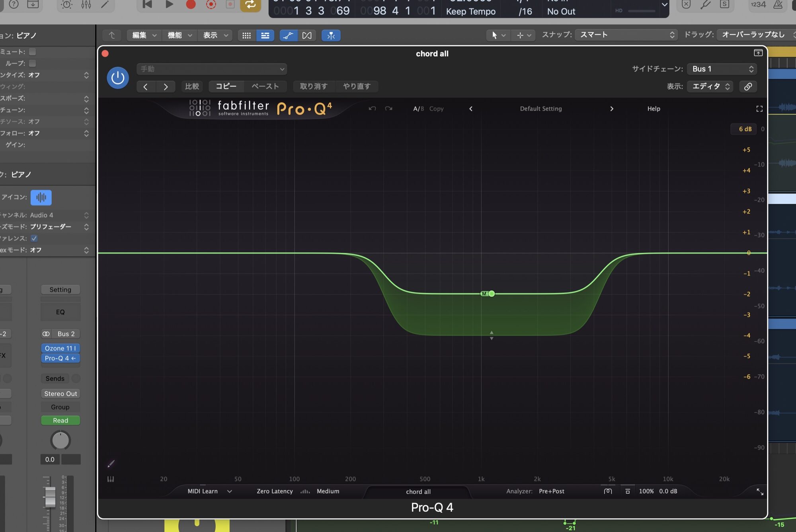Open the Mixer sliders icon
Image resolution: width=796 pixels, height=532 pixels.
click(86, 4)
